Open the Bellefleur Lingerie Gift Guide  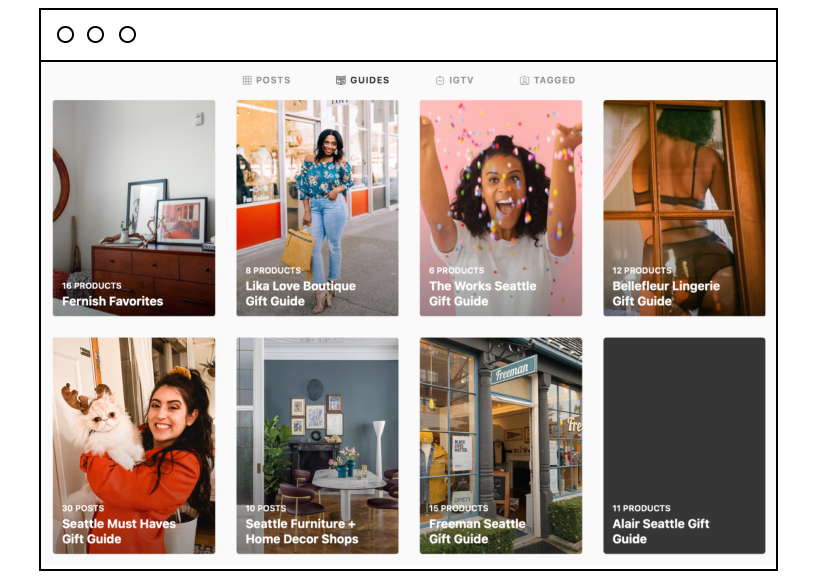pos(684,208)
